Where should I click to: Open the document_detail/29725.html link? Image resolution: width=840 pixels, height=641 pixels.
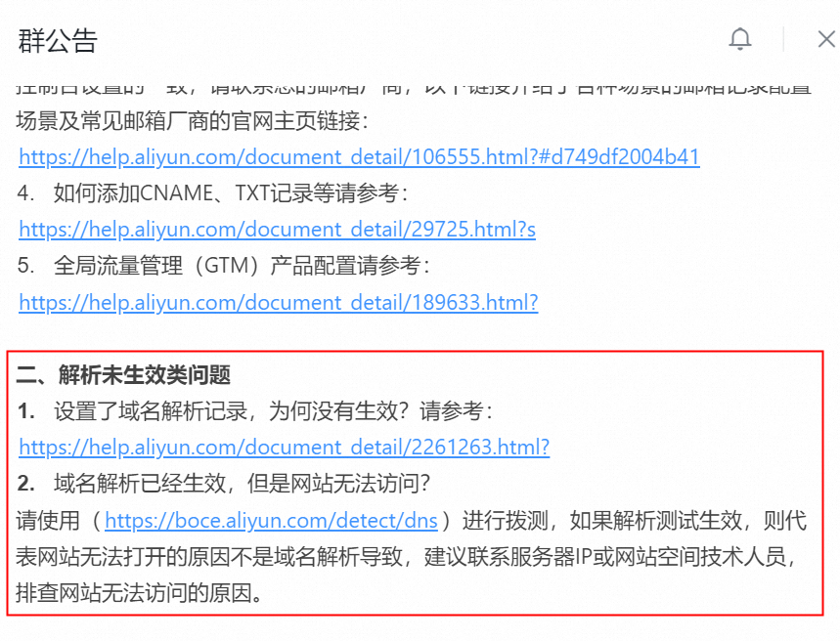pos(277,230)
